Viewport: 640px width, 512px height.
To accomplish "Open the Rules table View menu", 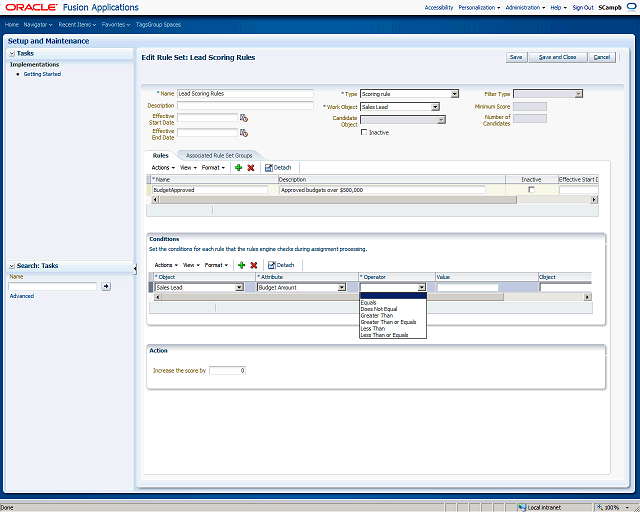I will (188, 167).
